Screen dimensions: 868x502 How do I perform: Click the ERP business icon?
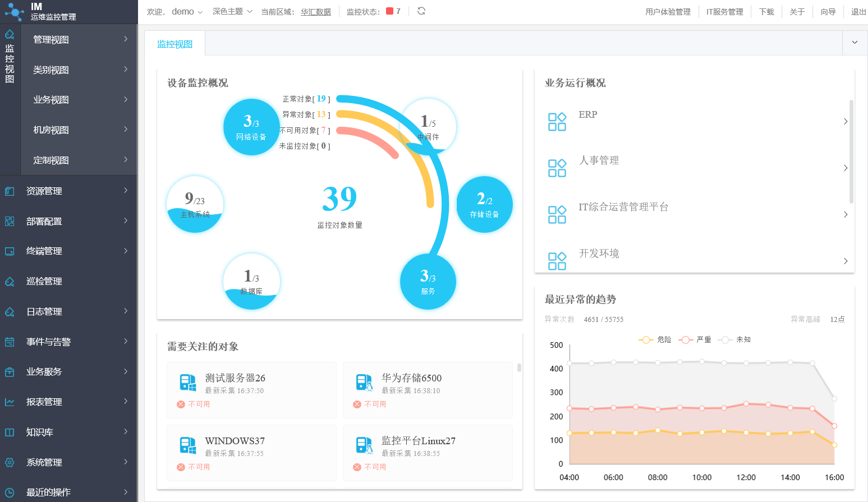click(557, 121)
